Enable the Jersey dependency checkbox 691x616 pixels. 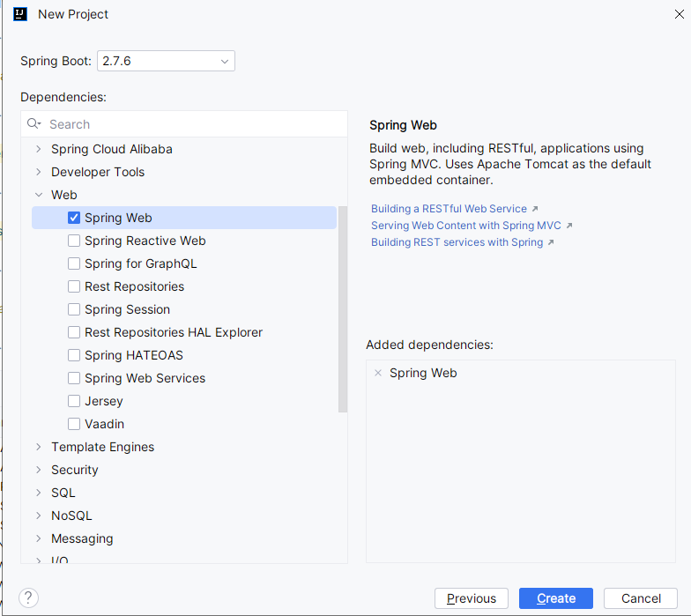[x=74, y=401]
